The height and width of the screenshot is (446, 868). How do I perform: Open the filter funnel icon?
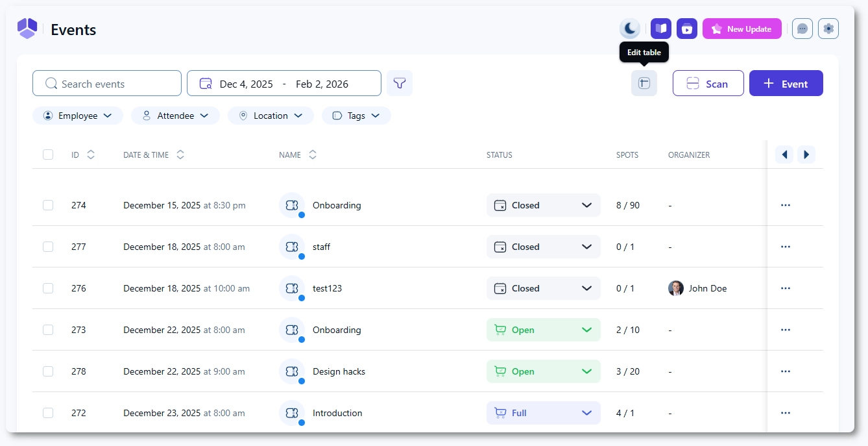tap(400, 83)
